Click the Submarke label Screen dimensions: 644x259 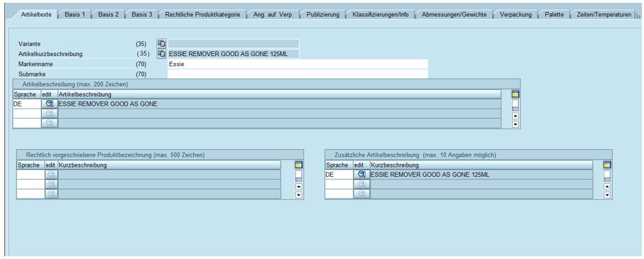32,75
